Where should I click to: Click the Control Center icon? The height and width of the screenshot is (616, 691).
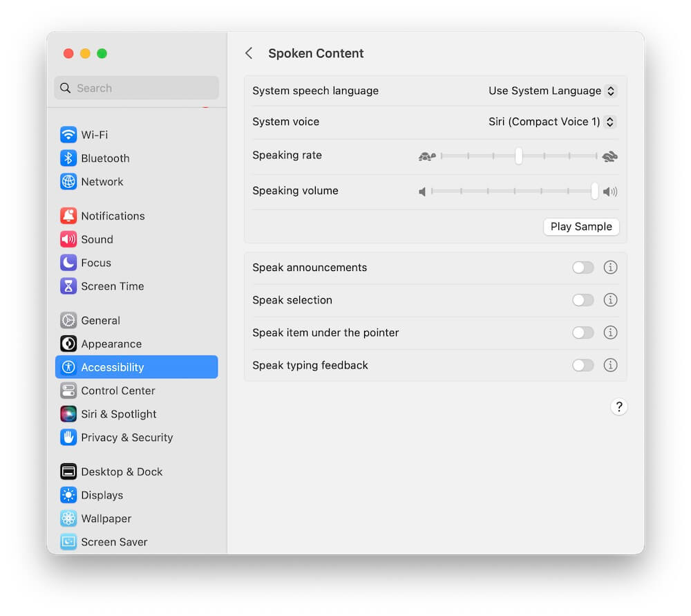coord(68,390)
